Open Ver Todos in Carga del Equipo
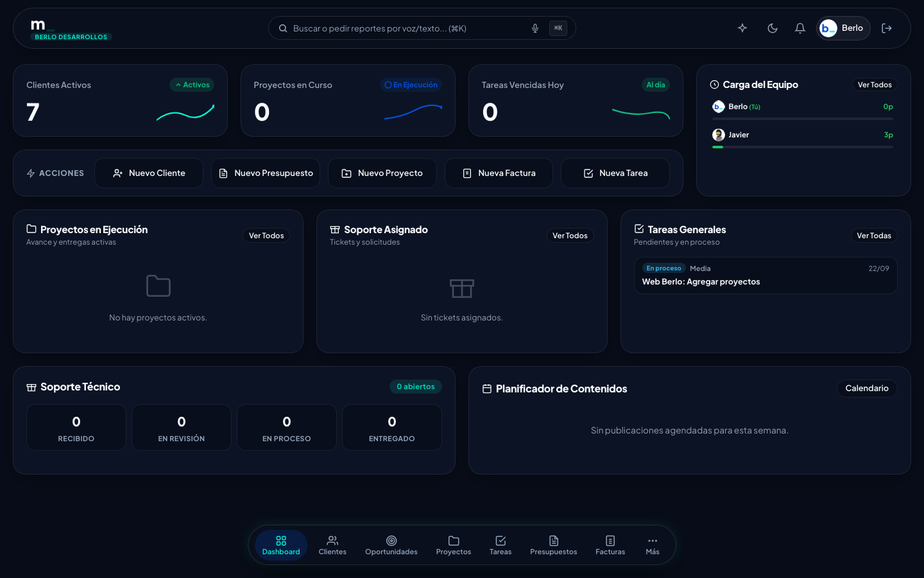This screenshot has width=924, height=578. click(x=875, y=85)
